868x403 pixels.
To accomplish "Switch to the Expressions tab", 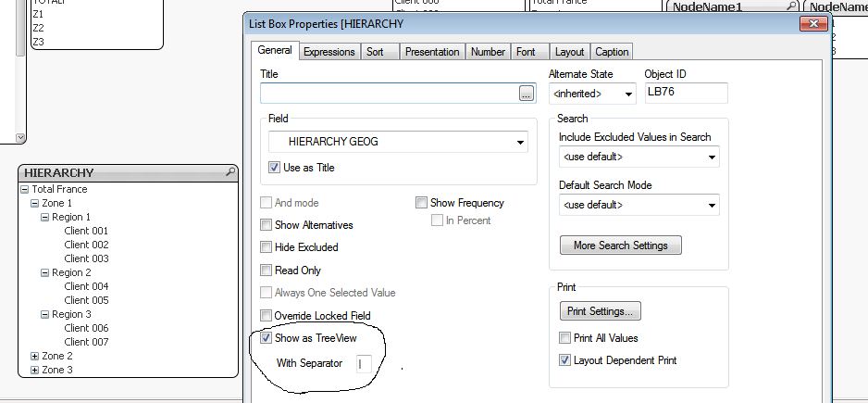I will point(329,52).
